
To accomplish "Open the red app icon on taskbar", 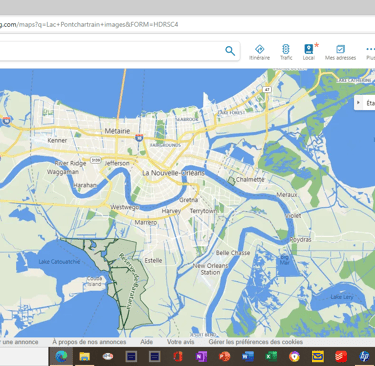I will point(341,356).
